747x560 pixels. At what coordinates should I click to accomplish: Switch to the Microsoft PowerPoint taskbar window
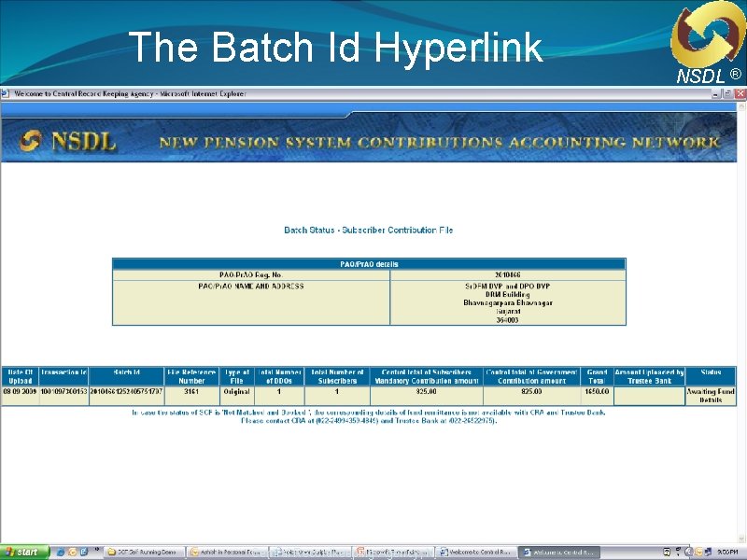(393, 552)
